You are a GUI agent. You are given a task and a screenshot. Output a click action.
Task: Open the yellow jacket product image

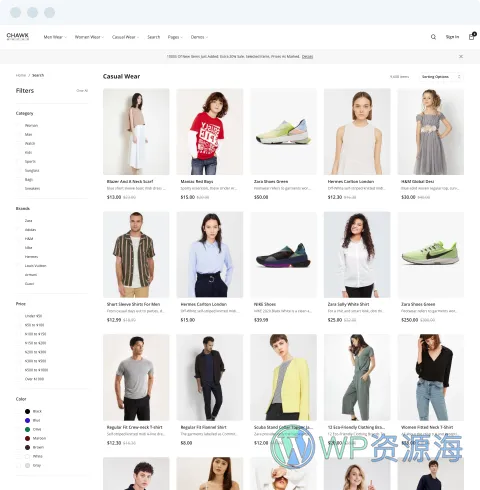click(283, 377)
